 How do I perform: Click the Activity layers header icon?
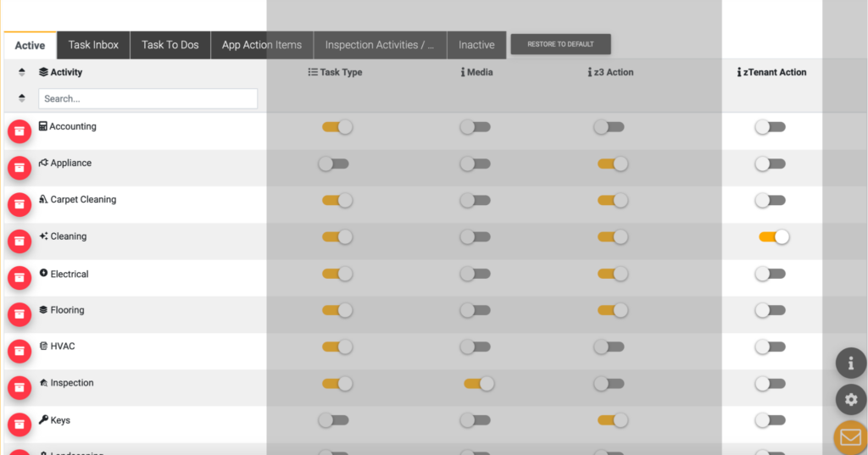point(43,72)
